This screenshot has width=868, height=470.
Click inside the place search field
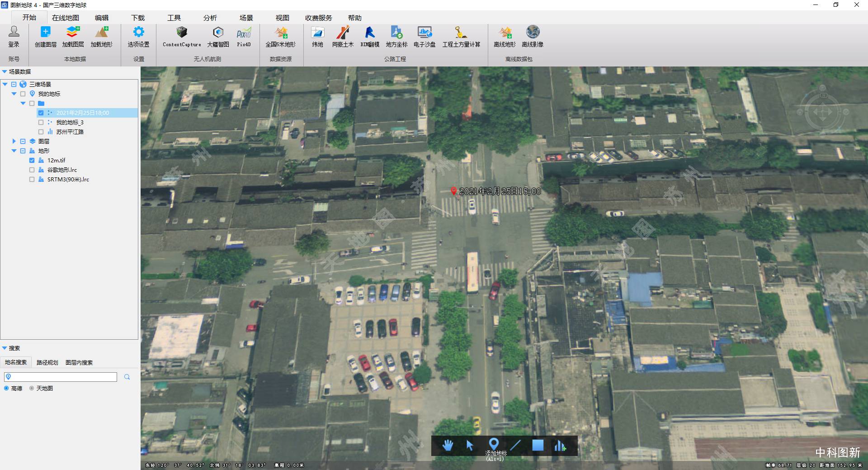(x=61, y=377)
